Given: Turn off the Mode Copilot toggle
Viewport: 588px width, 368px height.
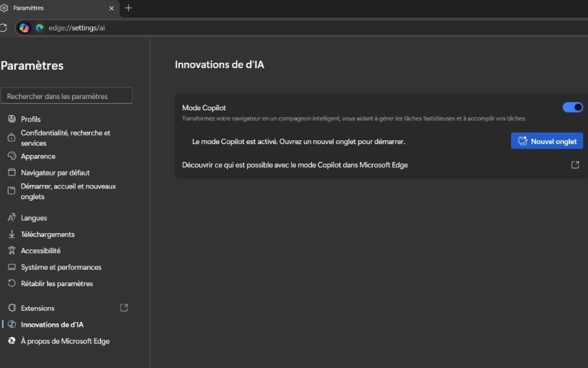Looking at the screenshot, I should (x=572, y=107).
